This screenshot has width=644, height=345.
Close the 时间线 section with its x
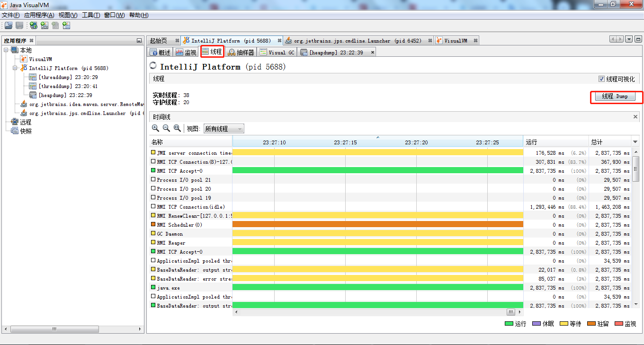[x=635, y=116]
